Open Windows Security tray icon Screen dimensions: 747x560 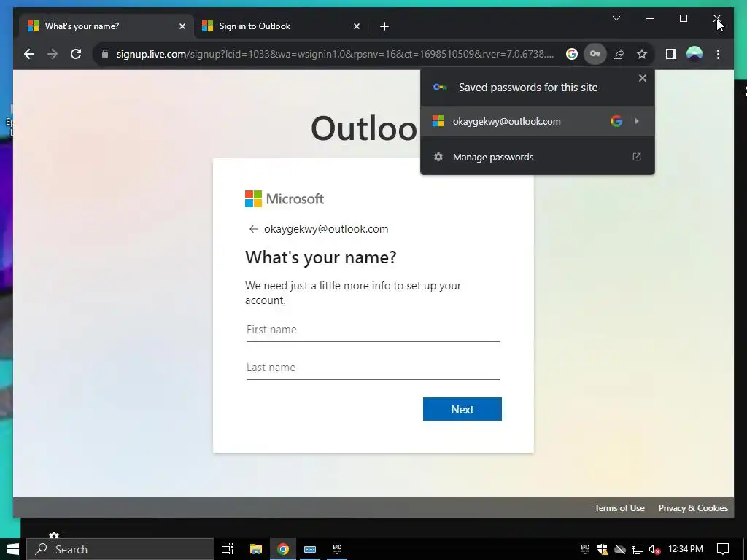(x=603, y=549)
